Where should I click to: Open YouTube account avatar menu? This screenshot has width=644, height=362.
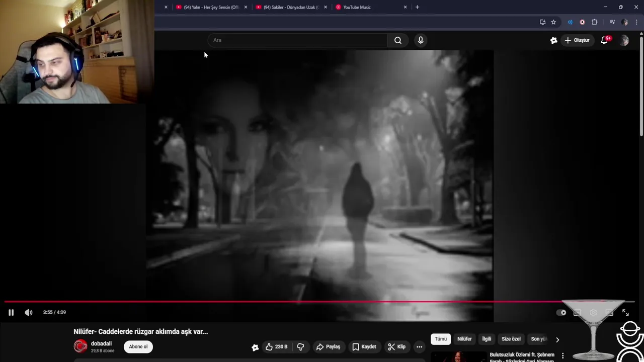(x=624, y=40)
